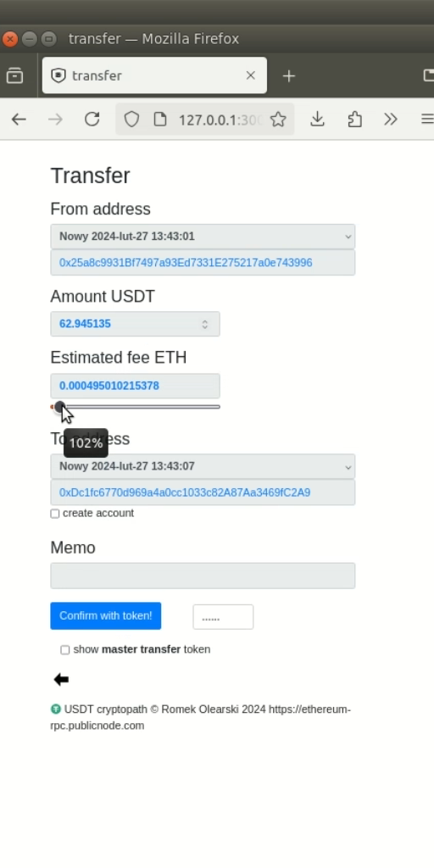Show more tools chevron icon
Image resolution: width=434 pixels, height=868 pixels.
[x=391, y=119]
